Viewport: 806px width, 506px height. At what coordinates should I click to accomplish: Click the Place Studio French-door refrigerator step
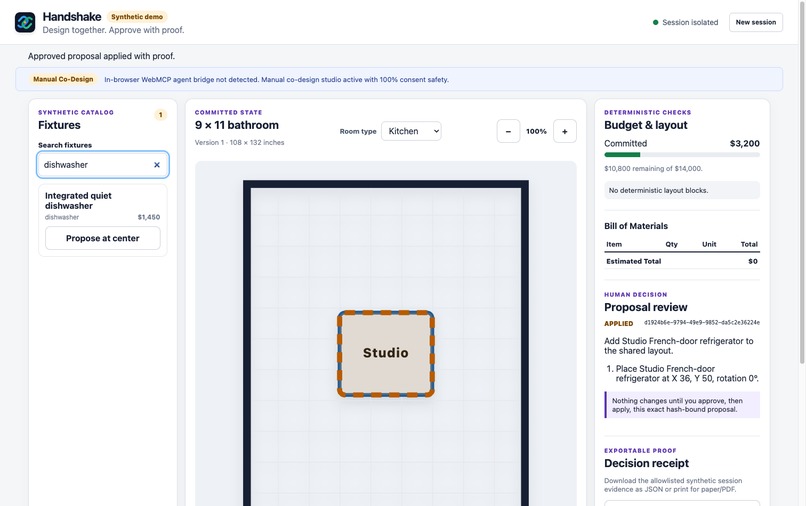(687, 374)
